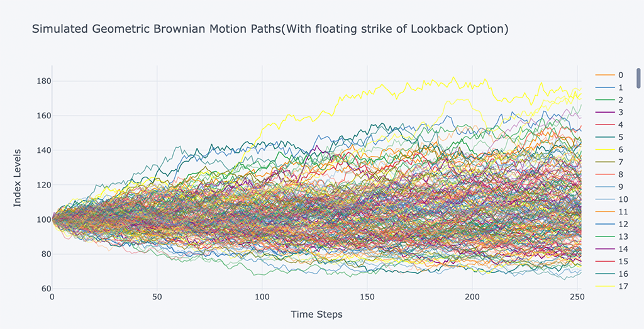Click the orange line swatch for trace 11
Image resolution: width=644 pixels, height=329 pixels.
605,212
